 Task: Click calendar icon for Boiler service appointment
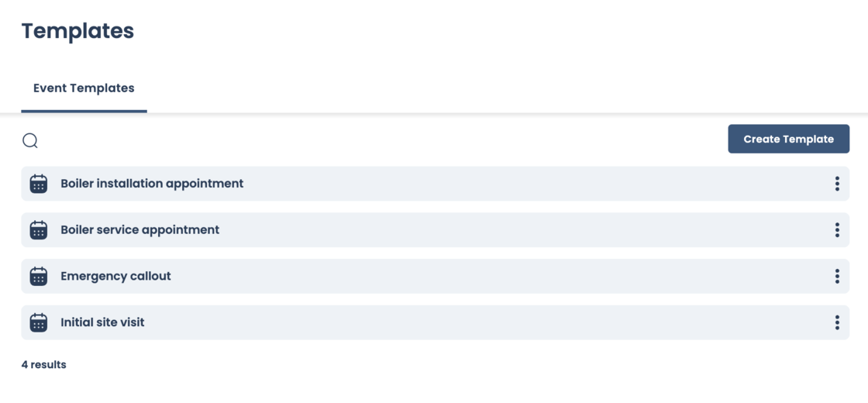pyautogui.click(x=39, y=230)
